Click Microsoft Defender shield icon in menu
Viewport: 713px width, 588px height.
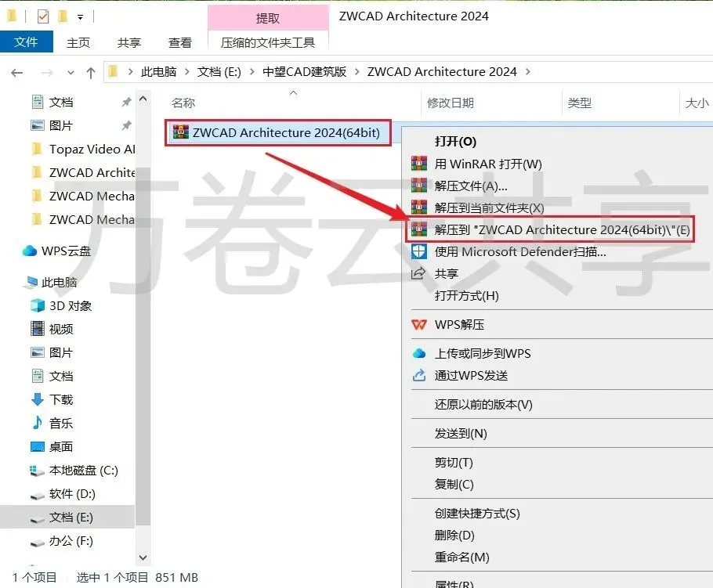click(x=419, y=251)
